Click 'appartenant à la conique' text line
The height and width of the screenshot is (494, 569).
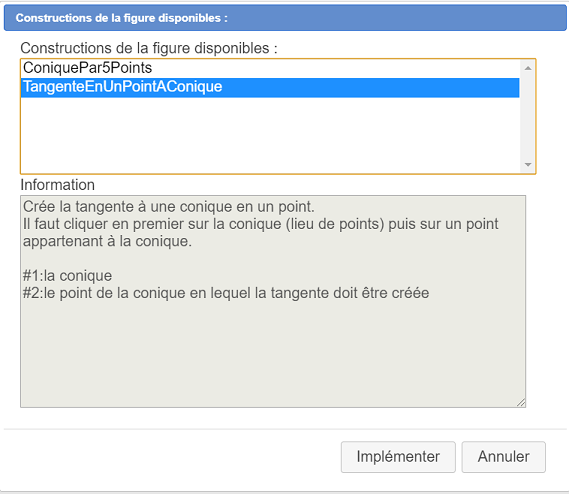tap(107, 241)
